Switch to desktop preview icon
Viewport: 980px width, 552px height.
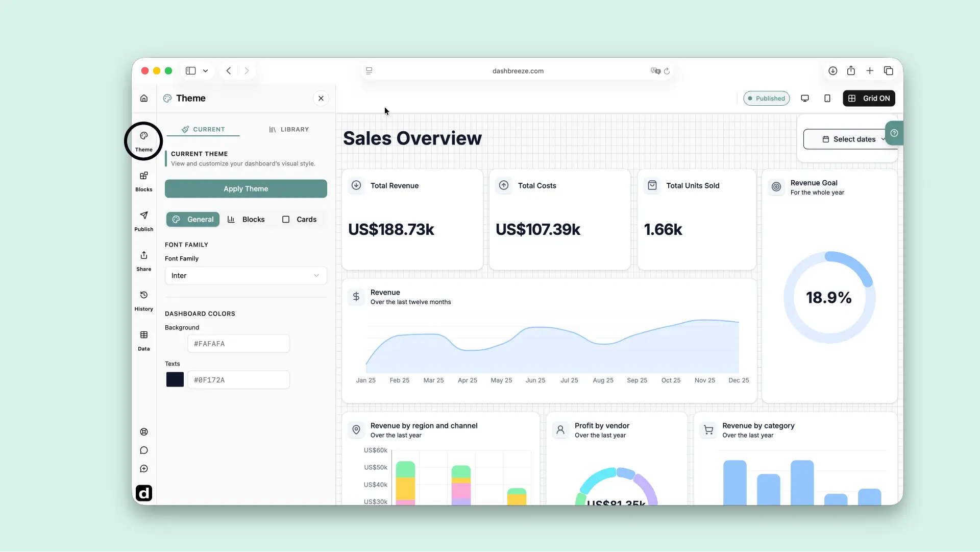(x=805, y=99)
